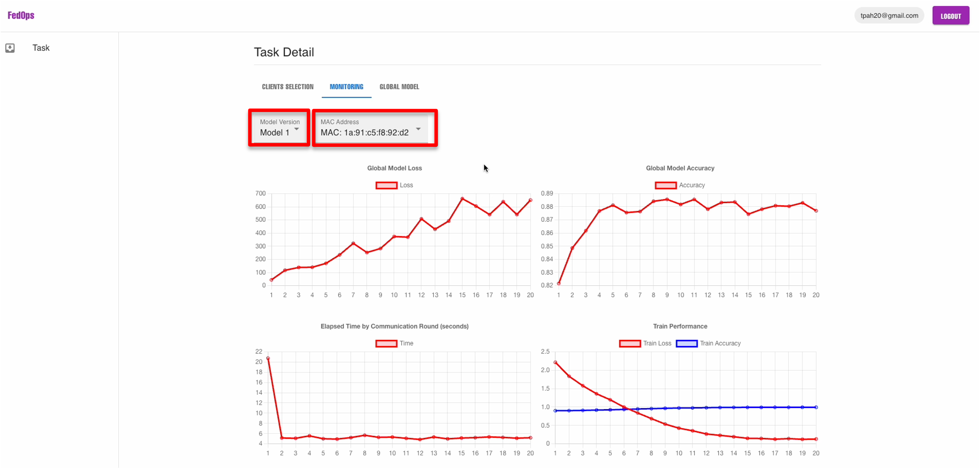
Task: Toggle the Time legend swatch
Action: point(386,343)
